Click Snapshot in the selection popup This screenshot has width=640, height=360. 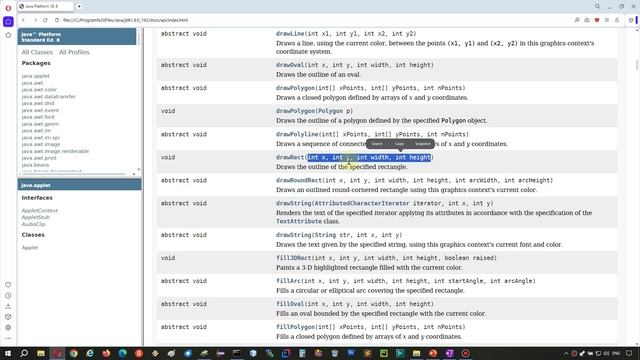(422, 144)
